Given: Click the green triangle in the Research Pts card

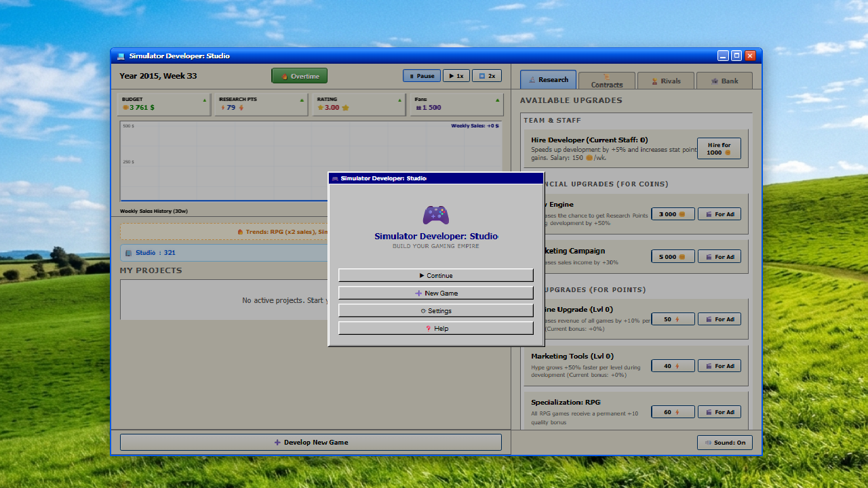Looking at the screenshot, I should click(302, 100).
